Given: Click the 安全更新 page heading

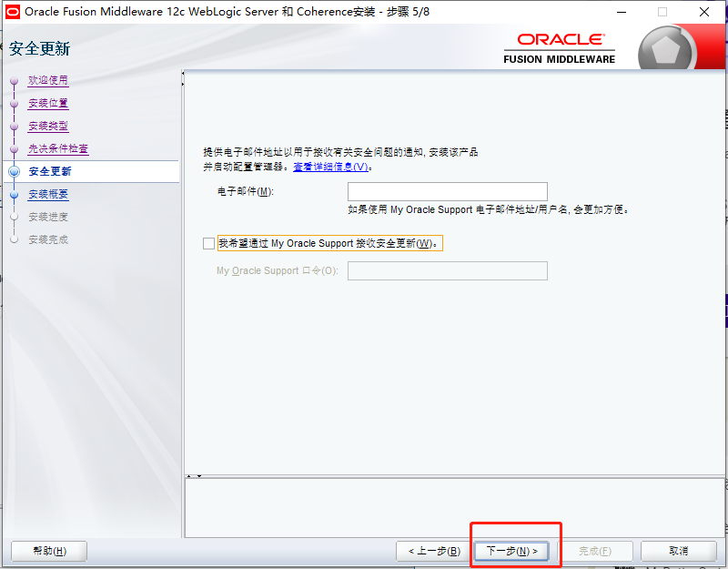Looking at the screenshot, I should click(39, 49).
